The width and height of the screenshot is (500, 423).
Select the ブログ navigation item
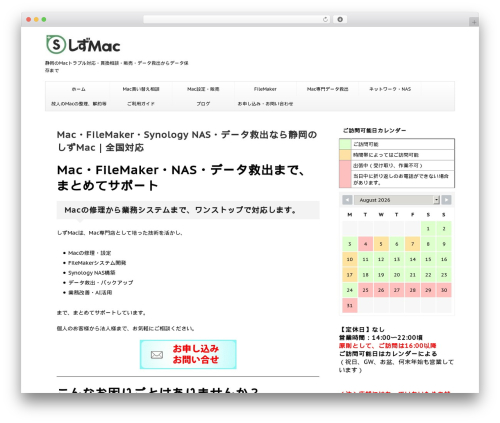click(x=203, y=104)
